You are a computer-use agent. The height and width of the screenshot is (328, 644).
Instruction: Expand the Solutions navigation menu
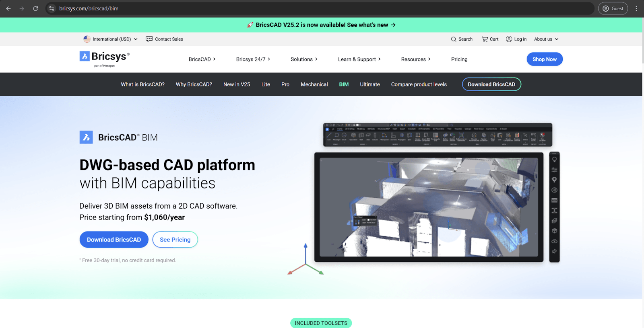pyautogui.click(x=304, y=59)
